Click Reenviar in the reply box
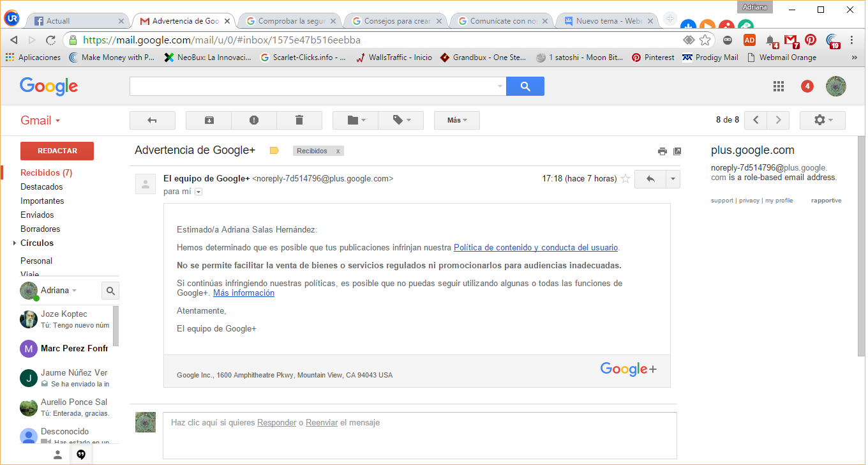The image size is (868, 465). pyautogui.click(x=322, y=423)
